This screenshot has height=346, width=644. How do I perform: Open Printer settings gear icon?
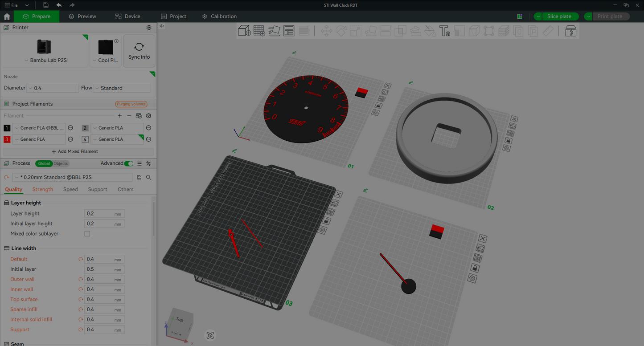click(x=149, y=27)
